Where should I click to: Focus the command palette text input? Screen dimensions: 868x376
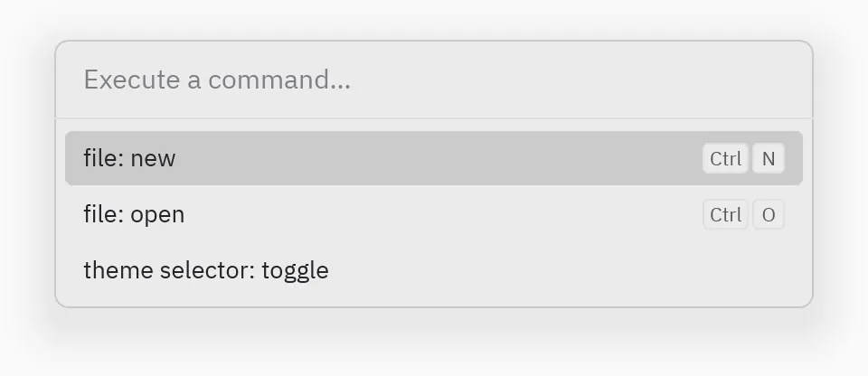(434, 80)
